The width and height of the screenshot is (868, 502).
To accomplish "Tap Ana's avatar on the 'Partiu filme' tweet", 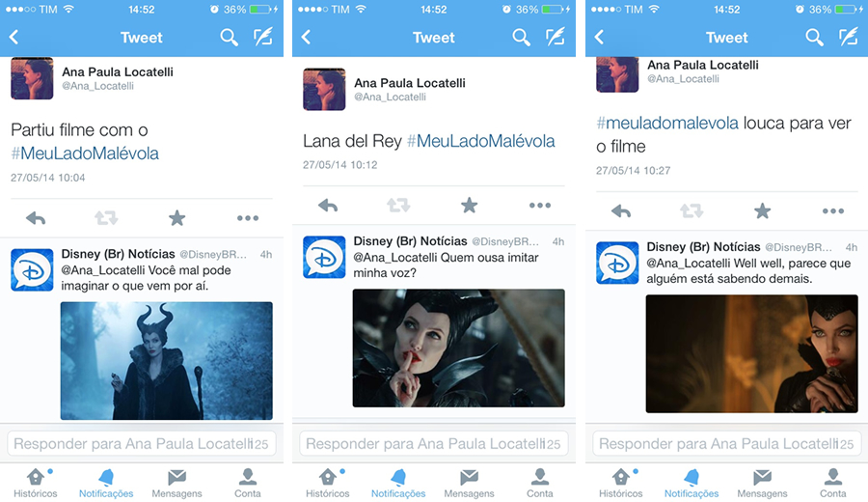I will 32,78.
